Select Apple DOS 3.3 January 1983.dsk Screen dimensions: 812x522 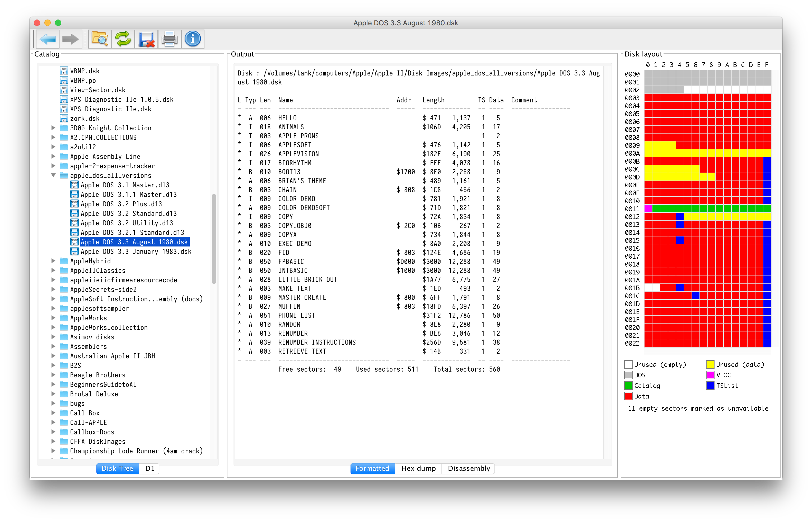point(136,251)
